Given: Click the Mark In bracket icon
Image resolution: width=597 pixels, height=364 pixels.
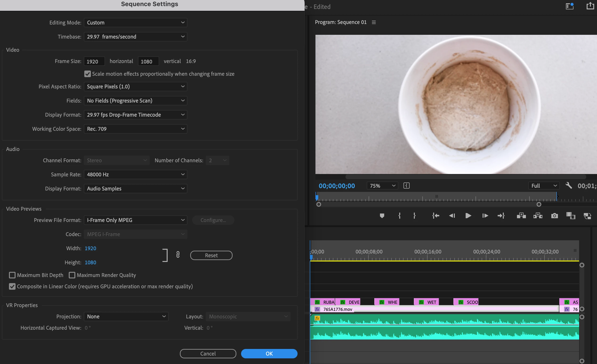Looking at the screenshot, I should click(399, 216).
